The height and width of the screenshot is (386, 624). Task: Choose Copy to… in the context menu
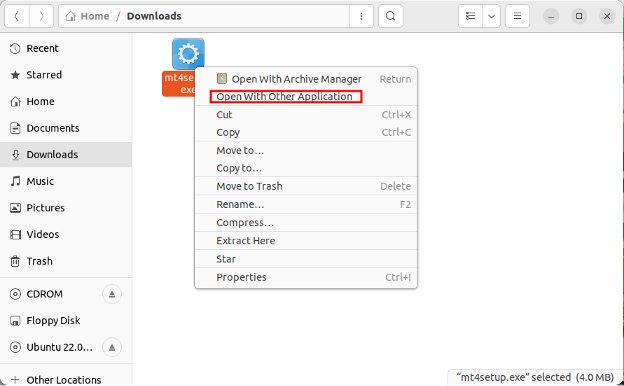pos(306,168)
